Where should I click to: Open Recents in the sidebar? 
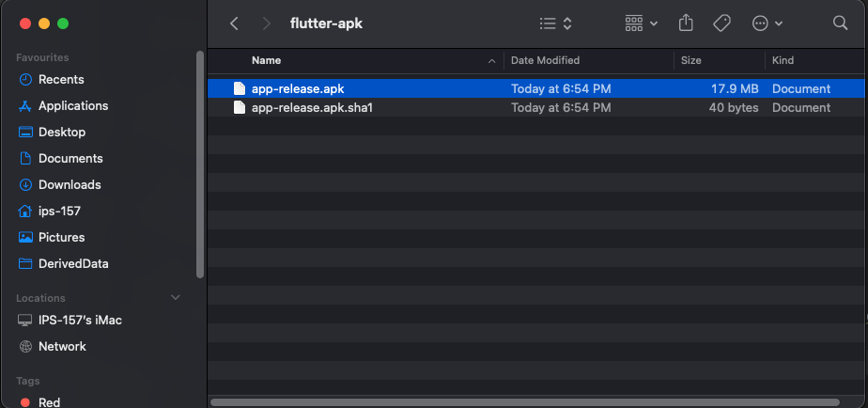61,80
